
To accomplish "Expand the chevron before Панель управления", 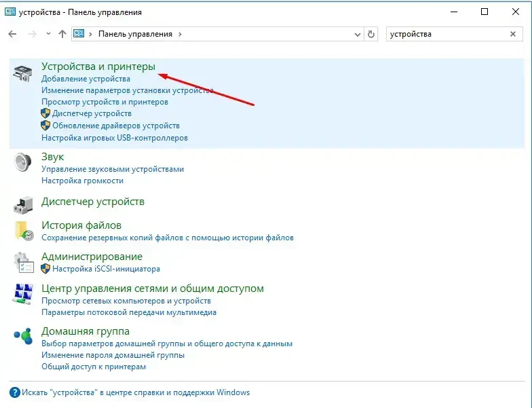I will tap(91, 34).
